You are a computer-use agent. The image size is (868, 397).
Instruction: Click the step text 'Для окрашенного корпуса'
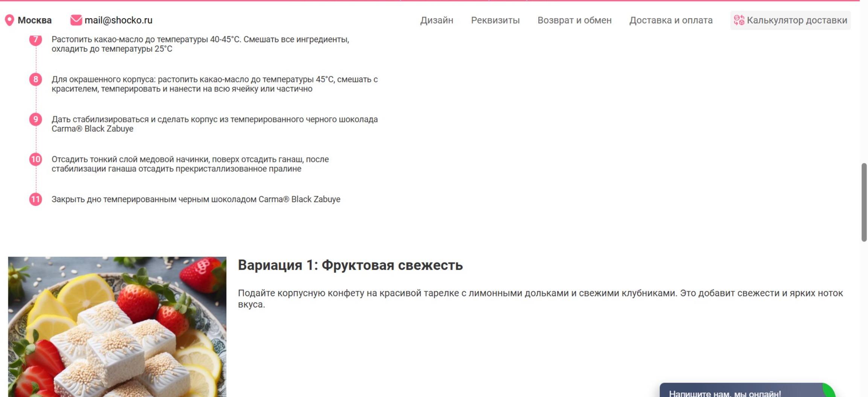tap(103, 79)
